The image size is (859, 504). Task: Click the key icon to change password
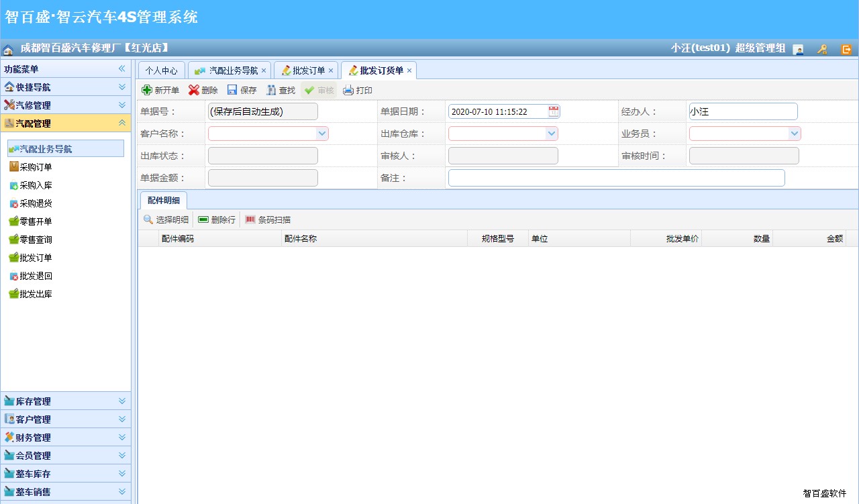click(x=822, y=49)
